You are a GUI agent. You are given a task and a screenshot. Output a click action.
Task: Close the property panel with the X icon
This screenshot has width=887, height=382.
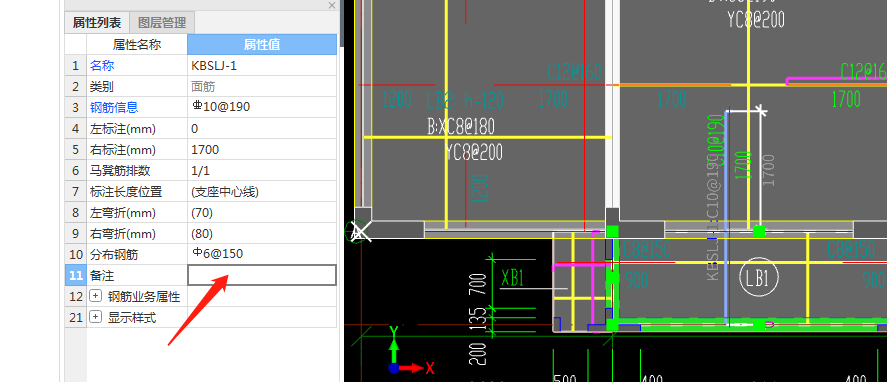point(331,6)
